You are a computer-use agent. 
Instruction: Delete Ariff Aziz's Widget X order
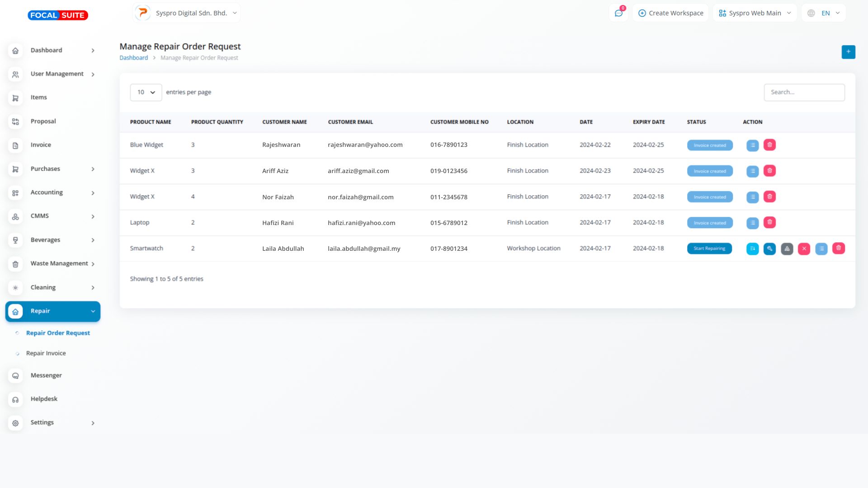coord(769,171)
